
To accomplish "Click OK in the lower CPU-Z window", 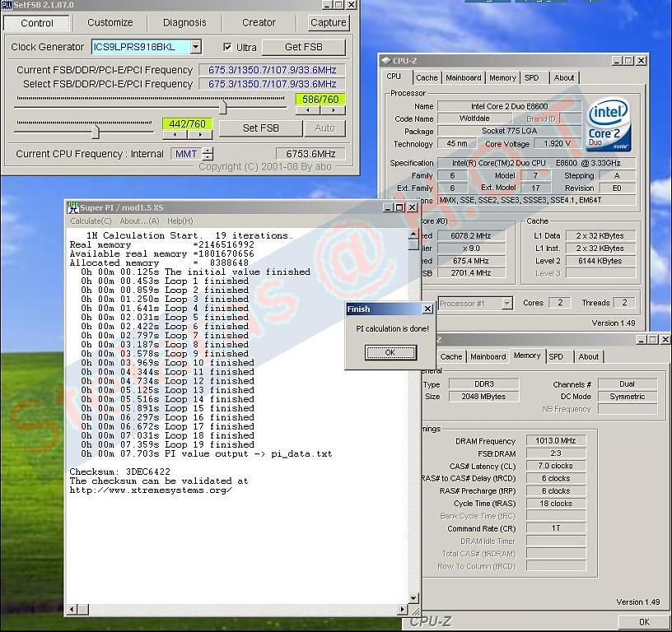I will [644, 622].
